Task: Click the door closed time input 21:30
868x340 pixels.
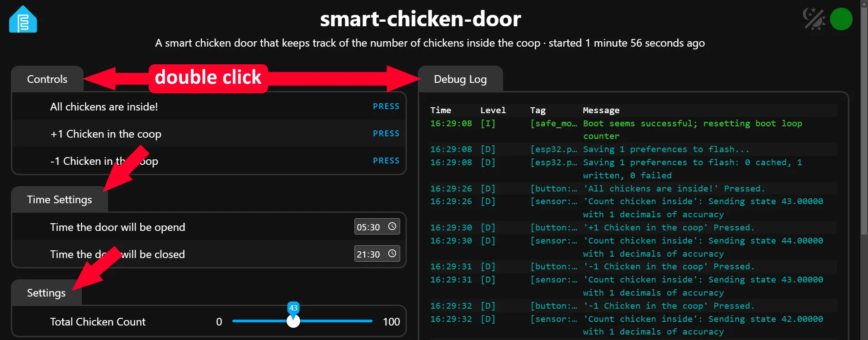Action: tap(368, 254)
